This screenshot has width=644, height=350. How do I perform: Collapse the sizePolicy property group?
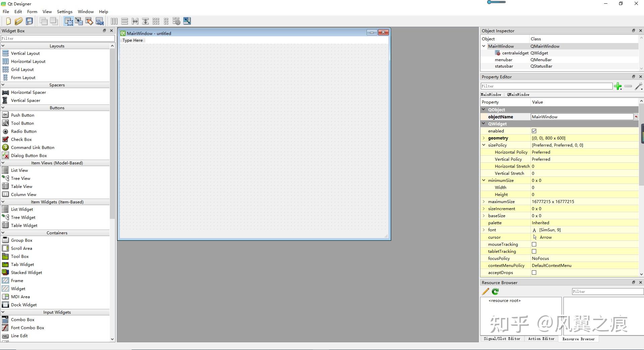click(x=484, y=145)
